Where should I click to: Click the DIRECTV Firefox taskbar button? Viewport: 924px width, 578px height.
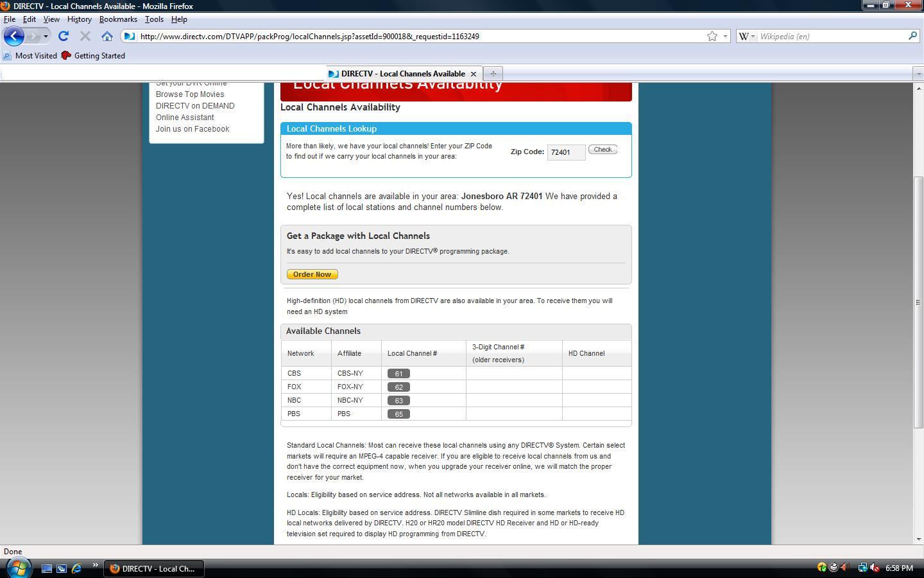tap(153, 568)
